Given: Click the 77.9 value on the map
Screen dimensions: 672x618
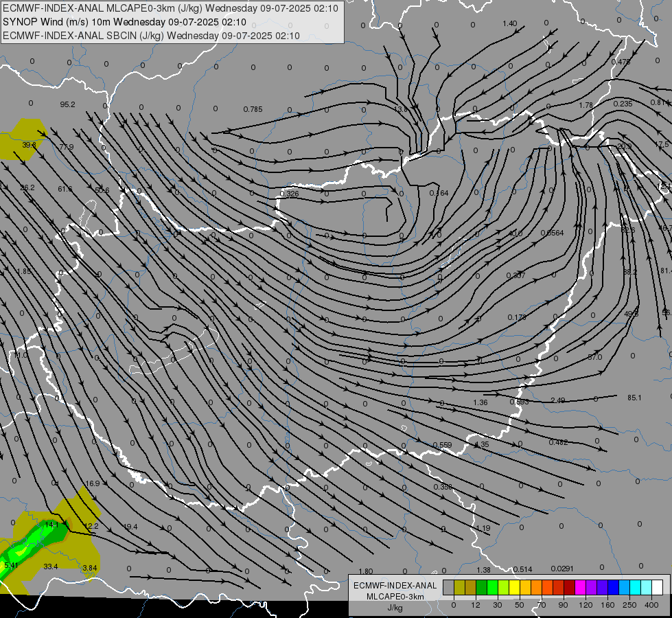Looking at the screenshot, I should tap(67, 147).
